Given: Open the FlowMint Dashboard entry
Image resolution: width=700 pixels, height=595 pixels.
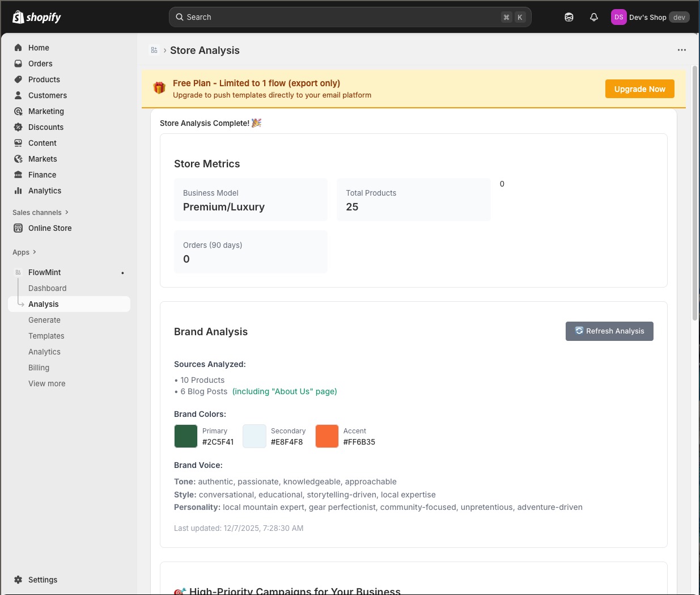Looking at the screenshot, I should coord(47,288).
